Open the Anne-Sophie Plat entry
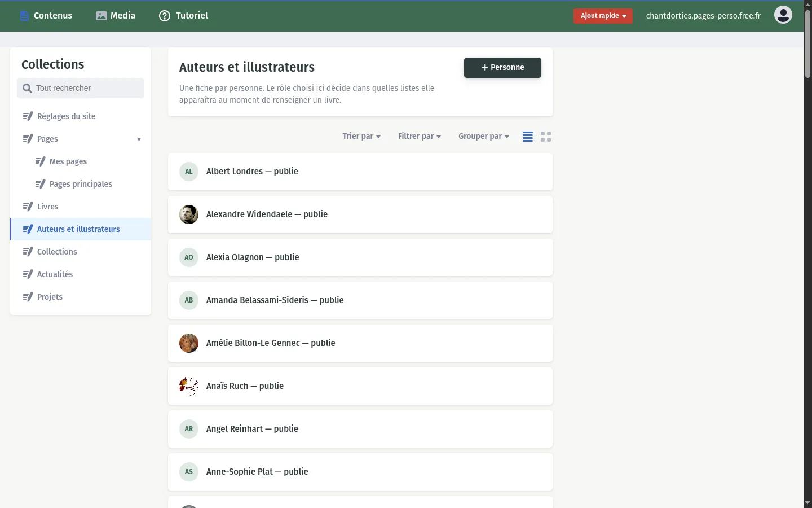812x508 pixels. (360, 472)
